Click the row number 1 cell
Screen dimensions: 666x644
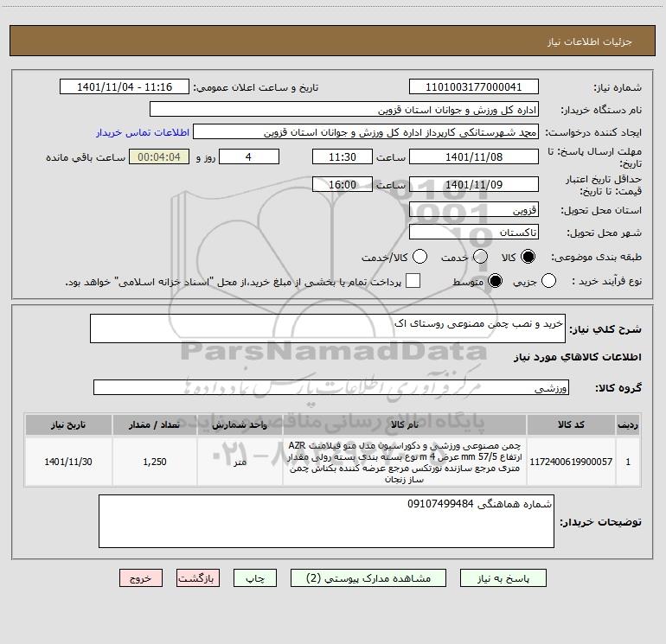click(628, 462)
